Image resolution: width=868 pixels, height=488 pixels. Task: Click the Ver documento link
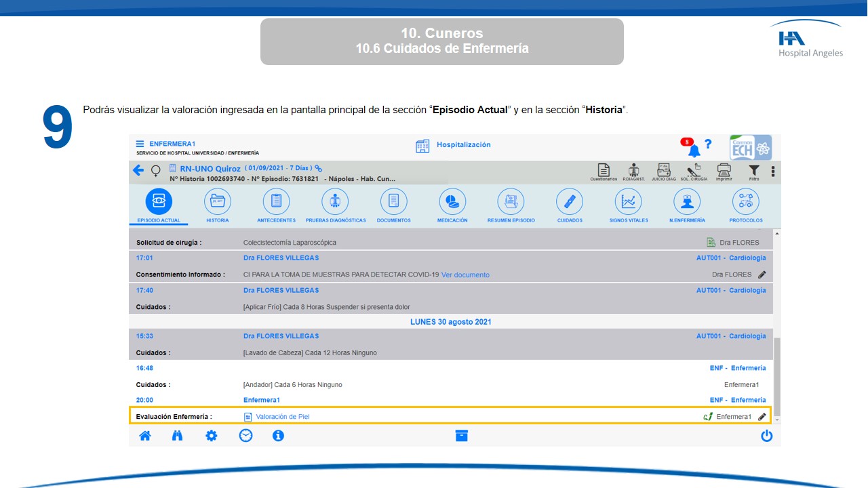(465, 275)
